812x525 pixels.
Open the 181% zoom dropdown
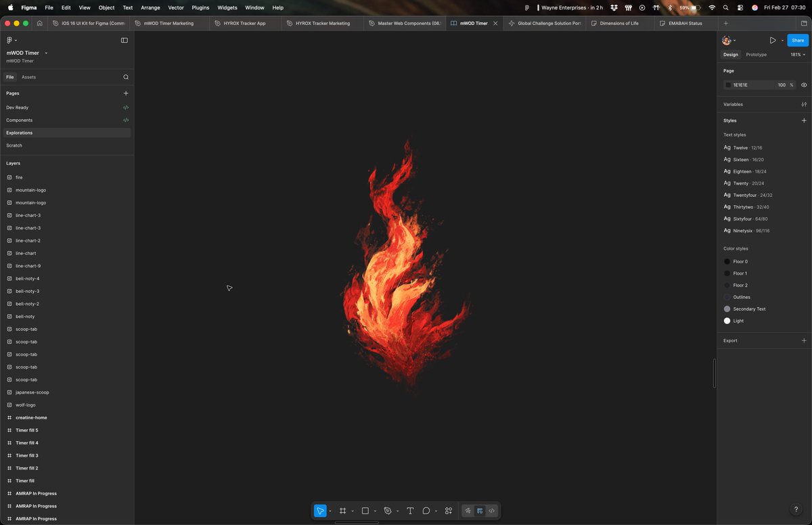click(797, 54)
